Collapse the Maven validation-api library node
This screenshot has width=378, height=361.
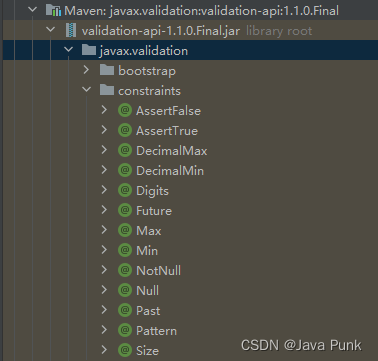(x=33, y=10)
